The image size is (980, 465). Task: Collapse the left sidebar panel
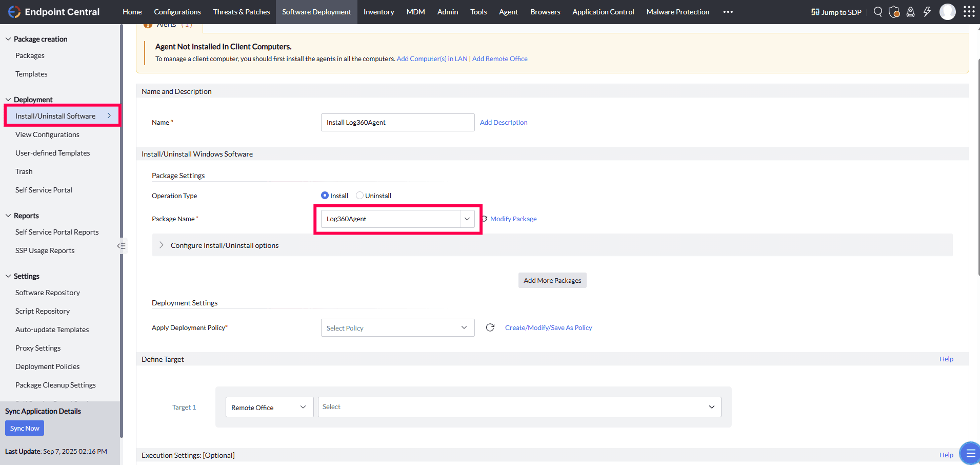click(121, 246)
